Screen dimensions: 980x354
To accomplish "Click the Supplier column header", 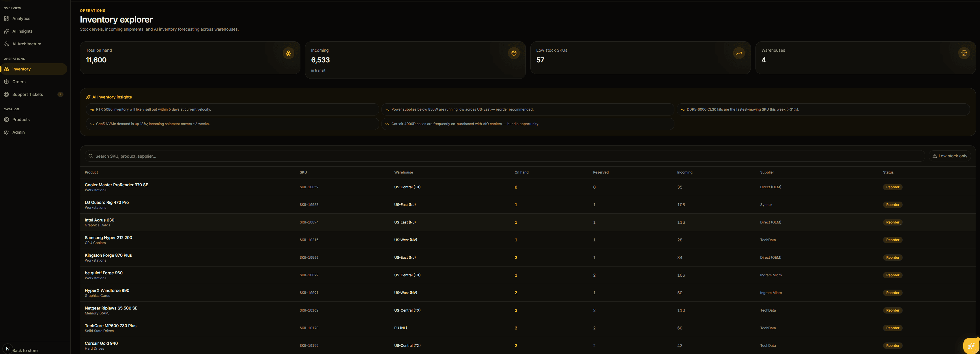I will click(x=767, y=172).
